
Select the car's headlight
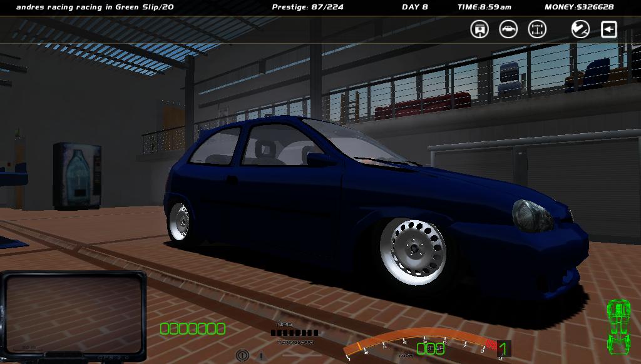532,215
